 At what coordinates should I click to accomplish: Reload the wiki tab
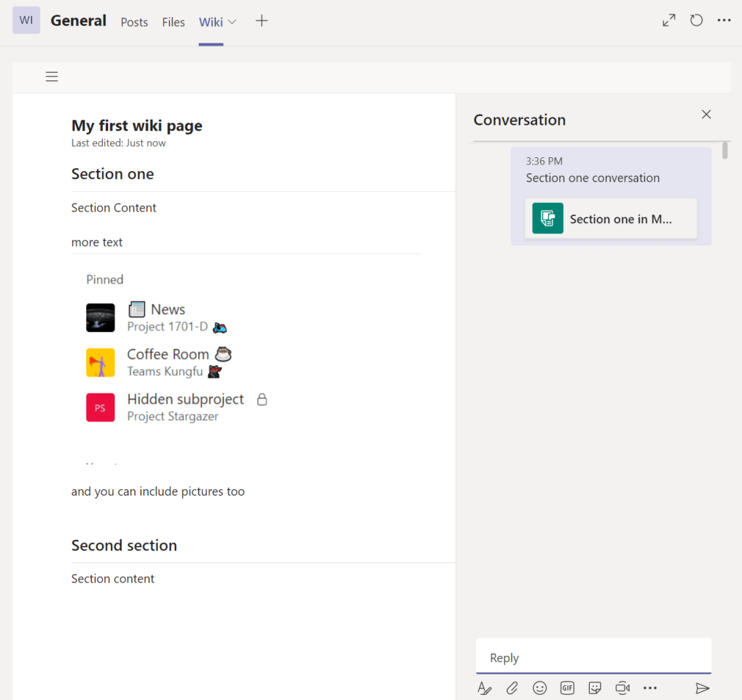696,21
